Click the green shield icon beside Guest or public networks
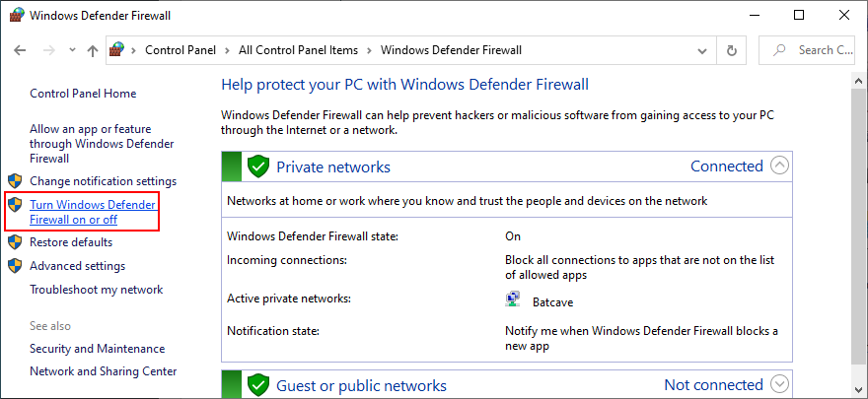 click(x=258, y=385)
